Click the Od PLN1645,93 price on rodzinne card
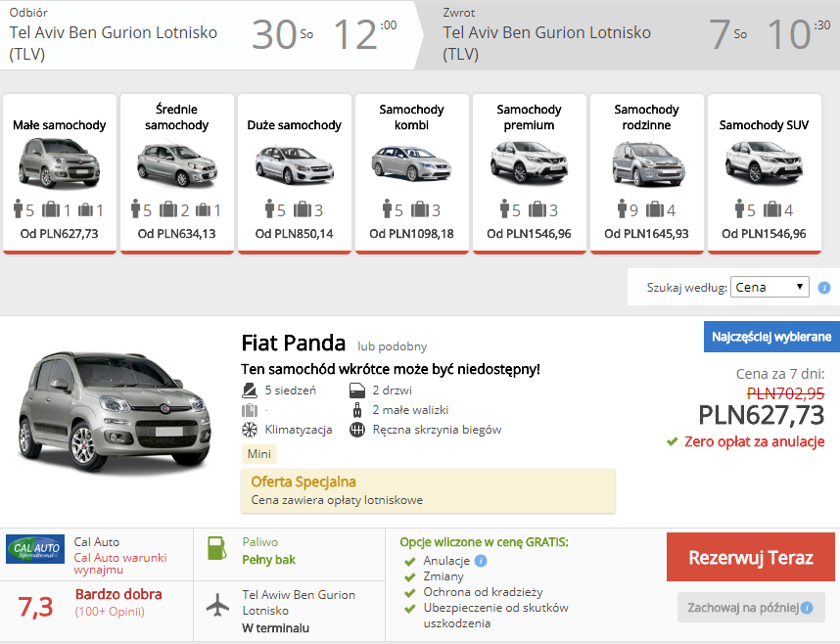 click(x=646, y=234)
